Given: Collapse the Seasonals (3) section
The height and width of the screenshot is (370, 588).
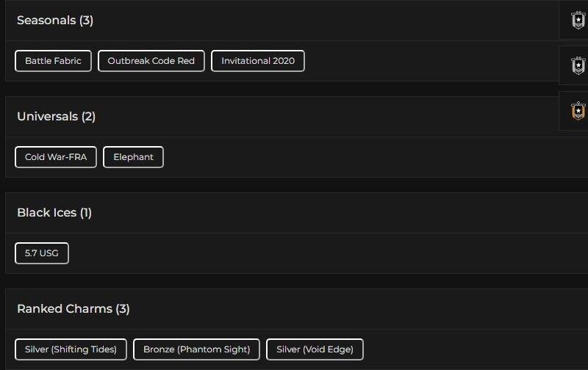Looking at the screenshot, I should click(x=55, y=21).
